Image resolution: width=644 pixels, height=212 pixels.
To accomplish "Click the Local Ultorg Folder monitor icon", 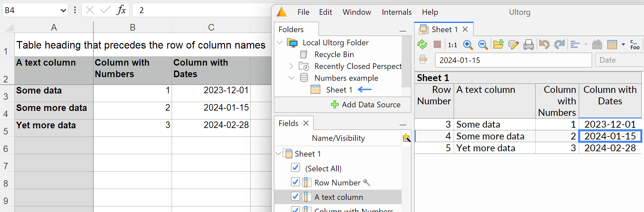I will (292, 43).
